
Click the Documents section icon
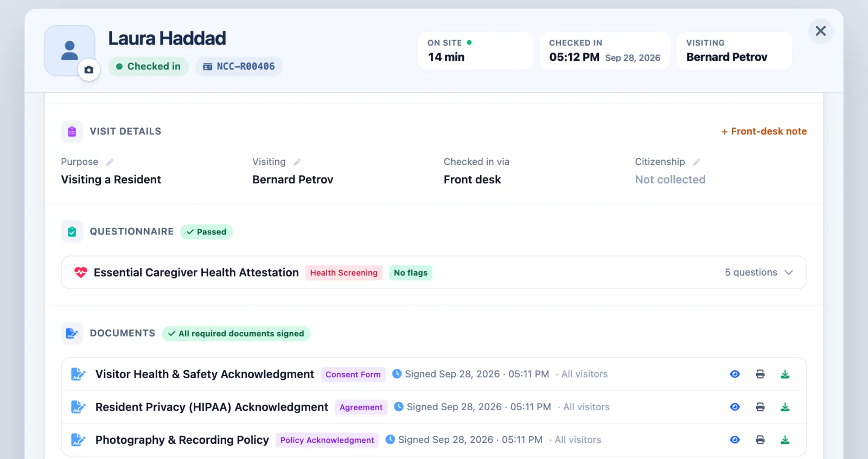(x=72, y=333)
